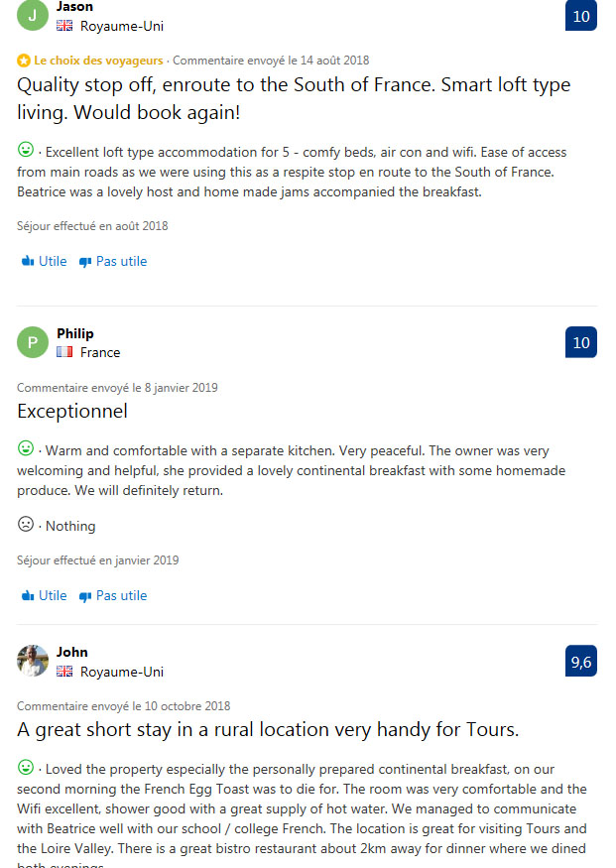
Task: Click John's 9,6 score badge
Action: coord(581,662)
